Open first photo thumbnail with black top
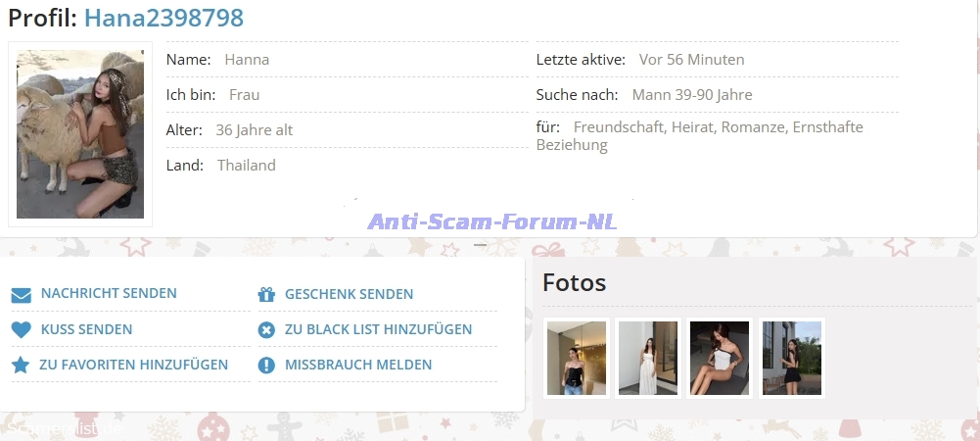Screen dimensions: 980x441 point(577,358)
